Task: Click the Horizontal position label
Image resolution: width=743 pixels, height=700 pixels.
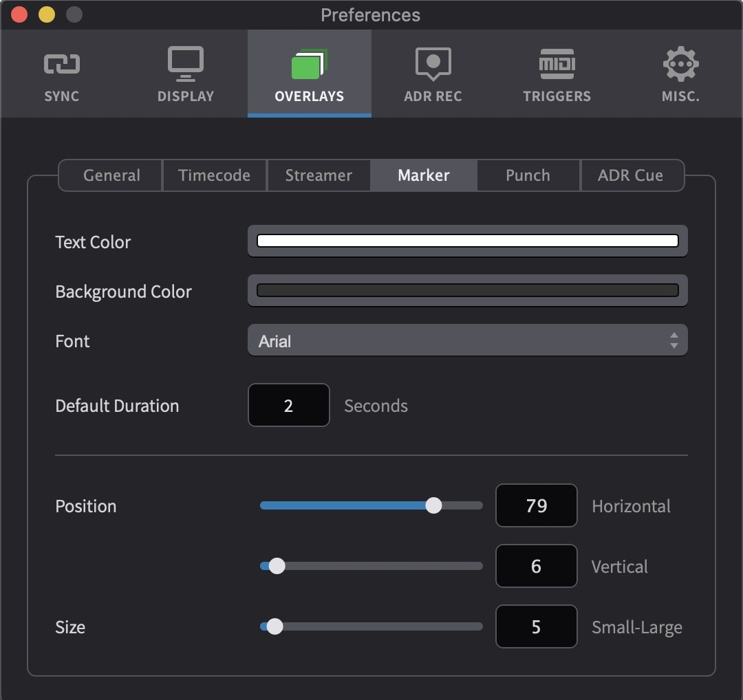Action: click(631, 506)
